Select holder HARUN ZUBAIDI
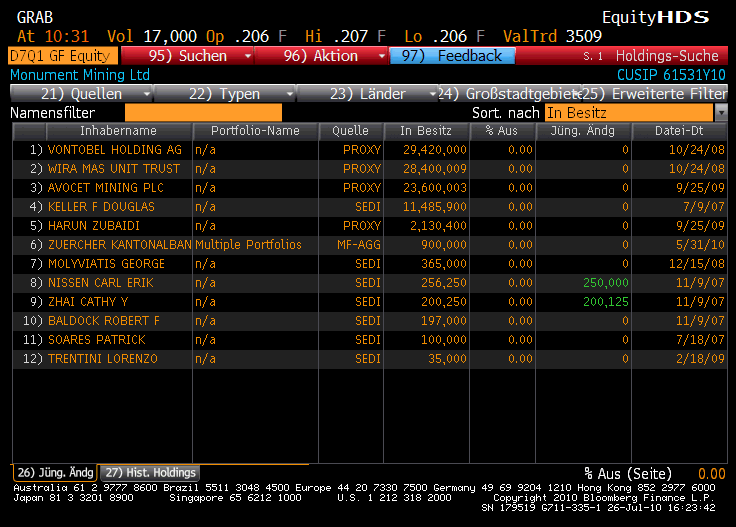736x527 pixels. point(94,226)
